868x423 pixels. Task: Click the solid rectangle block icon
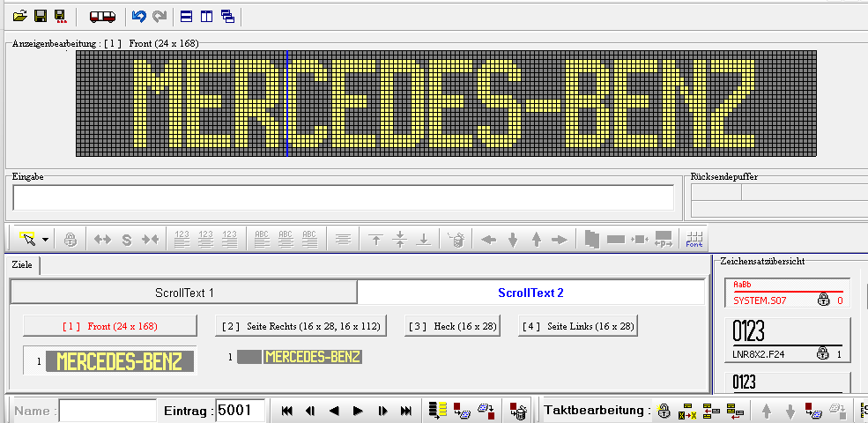point(616,240)
